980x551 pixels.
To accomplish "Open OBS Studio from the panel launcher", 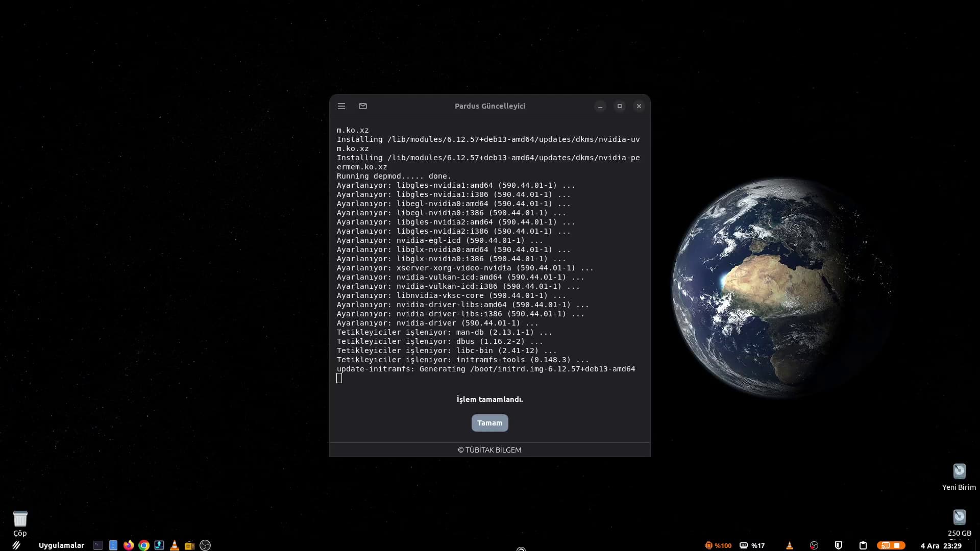I will coord(205,545).
